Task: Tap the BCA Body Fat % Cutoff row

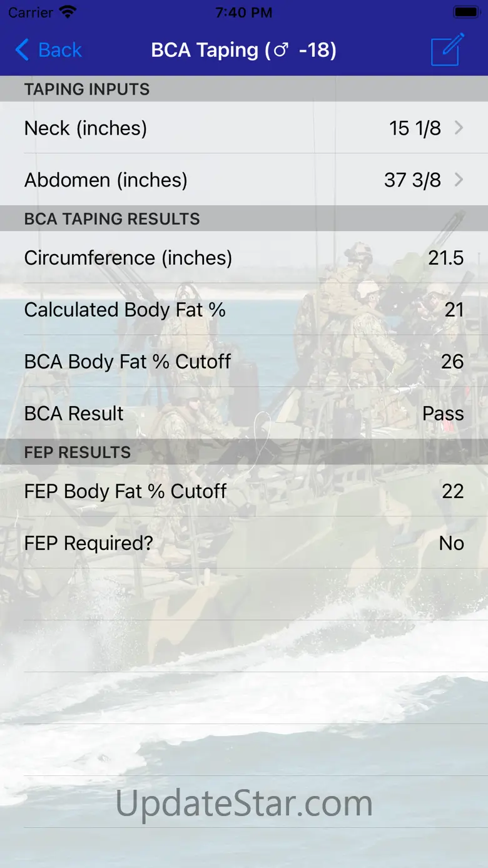Action: [x=244, y=362]
